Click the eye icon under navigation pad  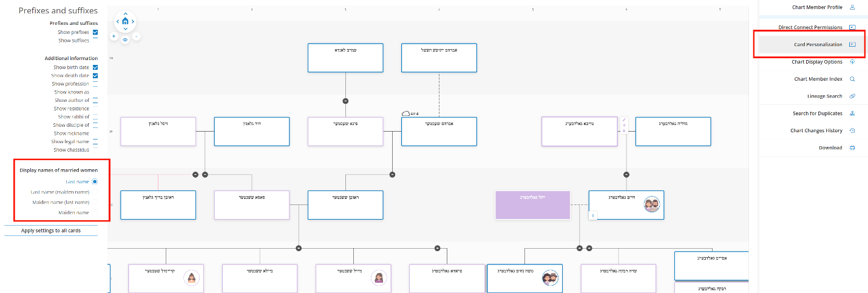point(125,39)
